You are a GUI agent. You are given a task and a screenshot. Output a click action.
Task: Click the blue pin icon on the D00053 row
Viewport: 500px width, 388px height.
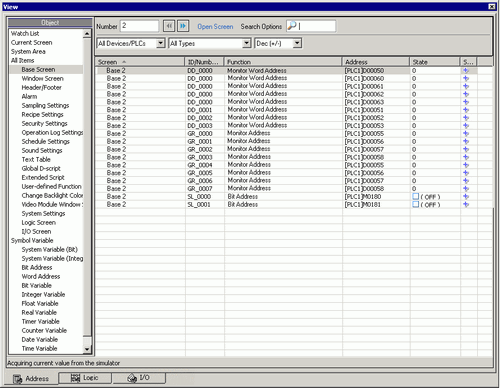(x=466, y=126)
